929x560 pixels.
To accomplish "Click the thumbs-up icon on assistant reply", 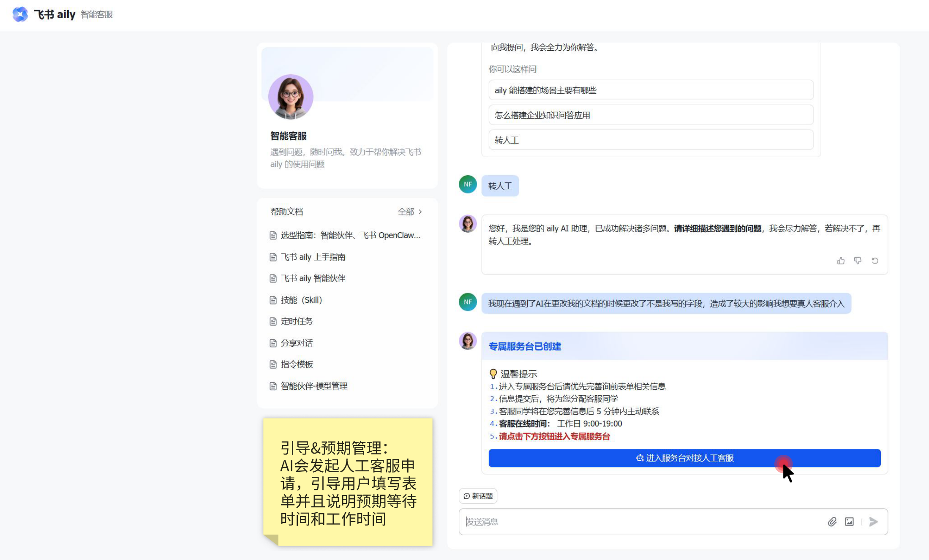I will pyautogui.click(x=841, y=261).
